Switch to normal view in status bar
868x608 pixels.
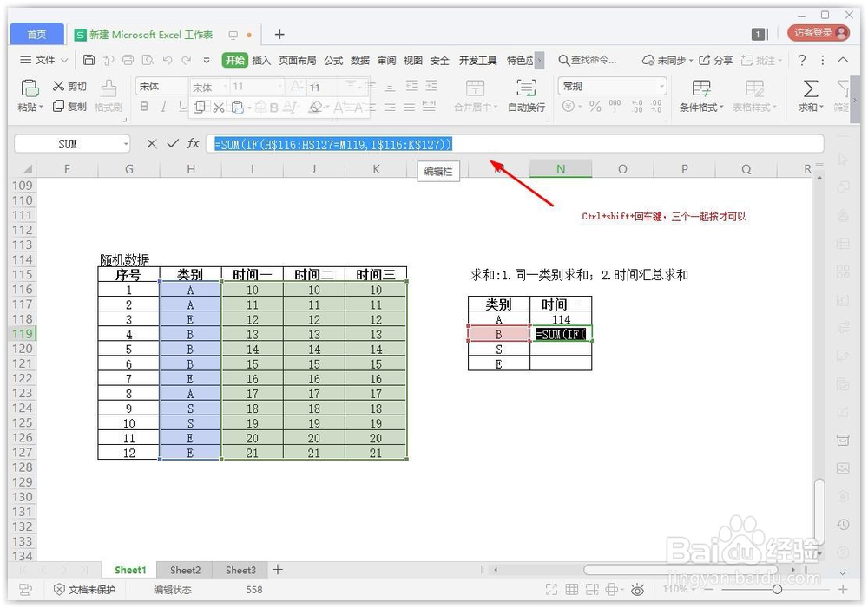pos(572,590)
